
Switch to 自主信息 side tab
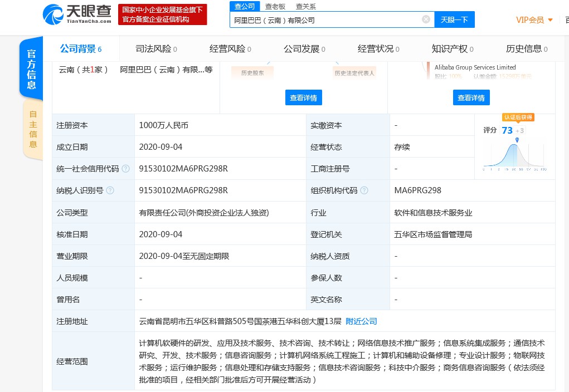click(33, 129)
